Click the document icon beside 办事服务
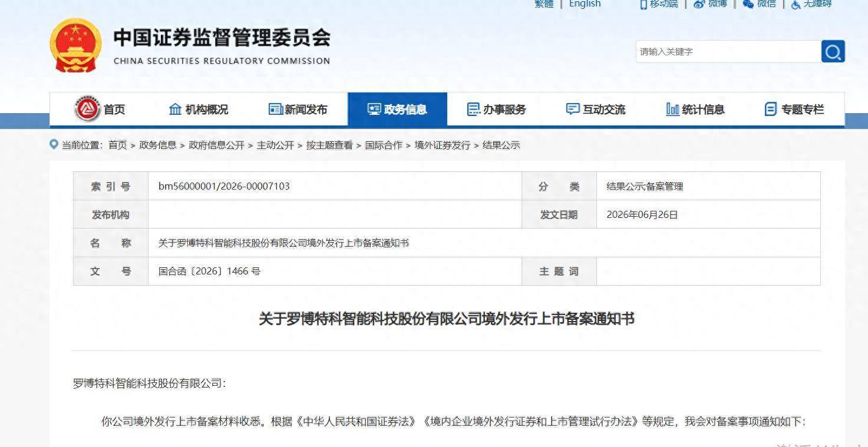The width and height of the screenshot is (868, 447). (x=473, y=109)
